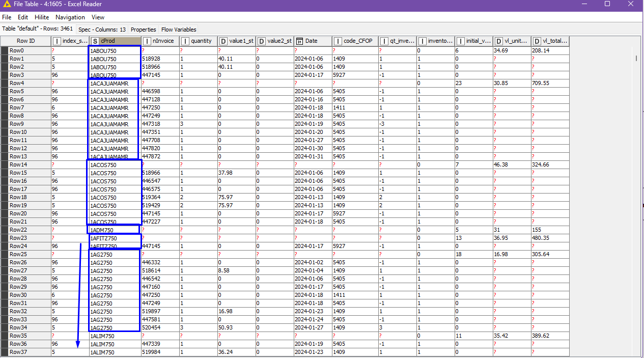Click the value1_st cell 37.98
The width and height of the screenshot is (644, 358).
(x=236, y=173)
